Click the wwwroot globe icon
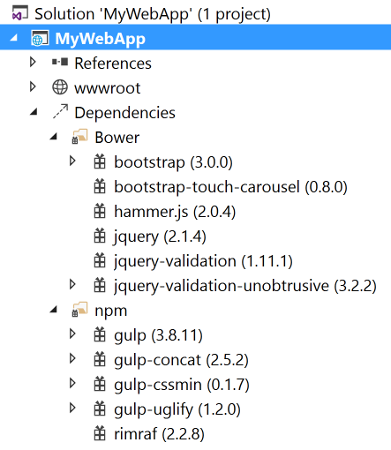 pos(60,87)
